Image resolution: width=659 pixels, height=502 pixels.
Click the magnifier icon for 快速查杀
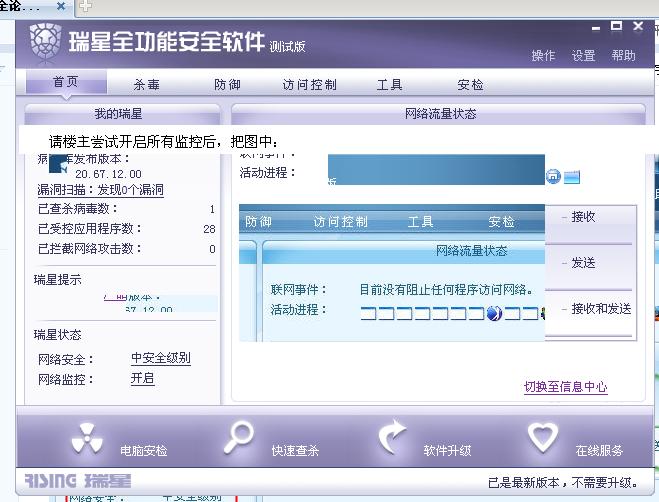[x=238, y=437]
